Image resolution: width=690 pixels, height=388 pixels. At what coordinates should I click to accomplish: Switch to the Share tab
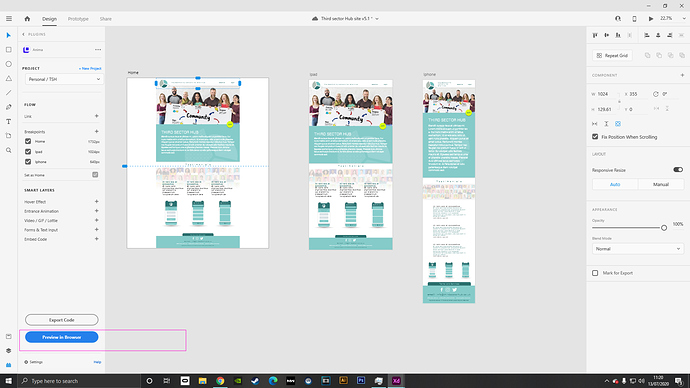[x=106, y=19]
